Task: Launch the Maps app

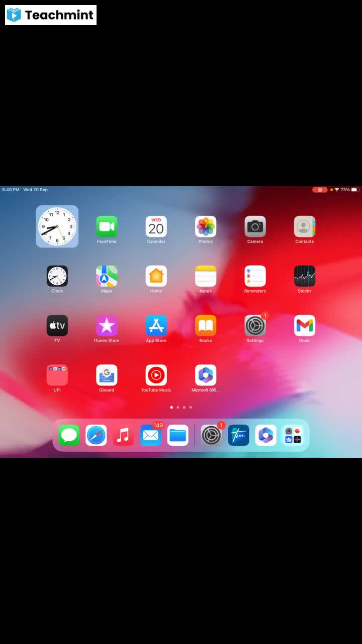Action: point(107,276)
